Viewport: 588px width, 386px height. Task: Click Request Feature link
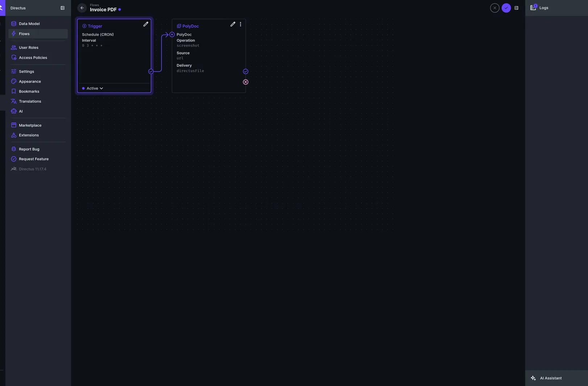coord(38,159)
